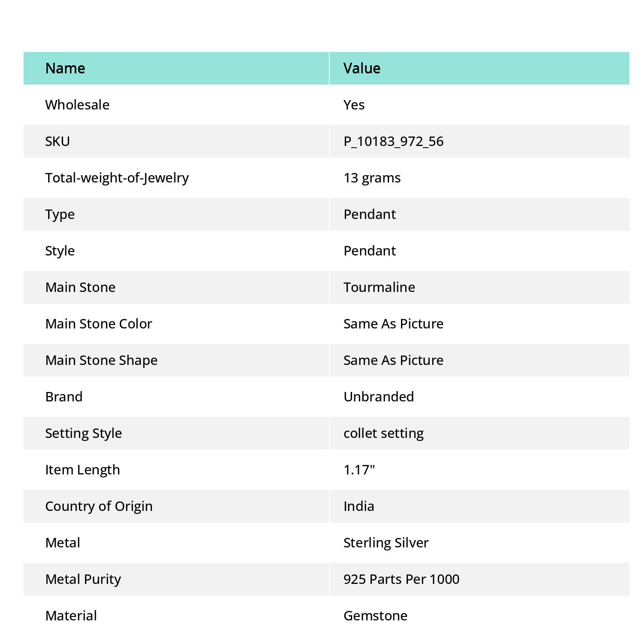Click the Metal Purity row label
Image resolution: width=644 pixels, height=644 pixels.
click(x=83, y=580)
